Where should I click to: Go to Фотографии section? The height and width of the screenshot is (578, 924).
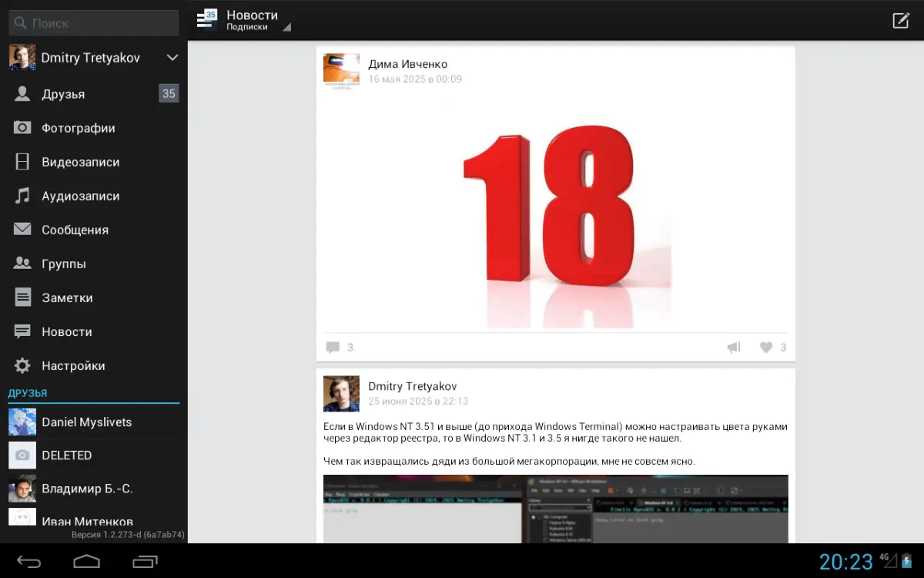click(94, 128)
